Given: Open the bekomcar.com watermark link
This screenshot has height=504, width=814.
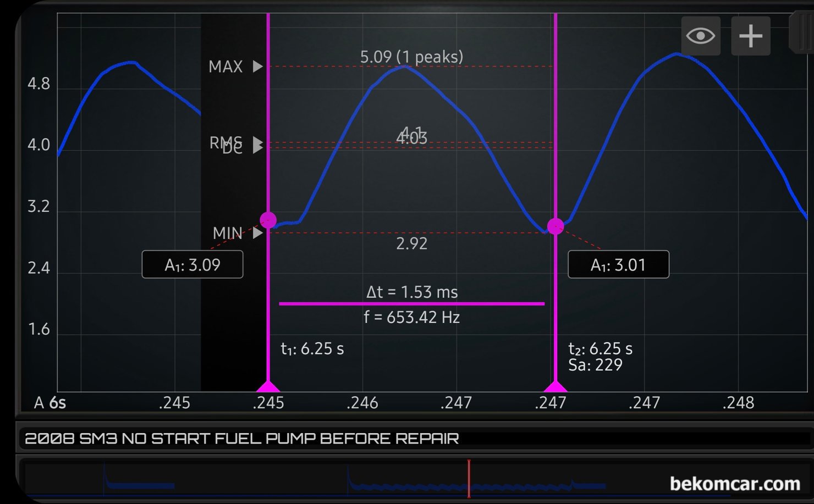Looking at the screenshot, I should tap(735, 484).
